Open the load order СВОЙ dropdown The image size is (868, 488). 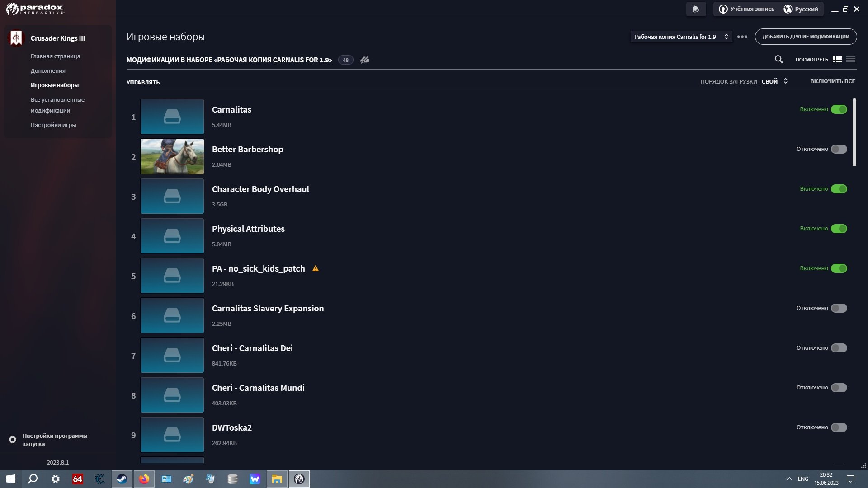coord(775,81)
